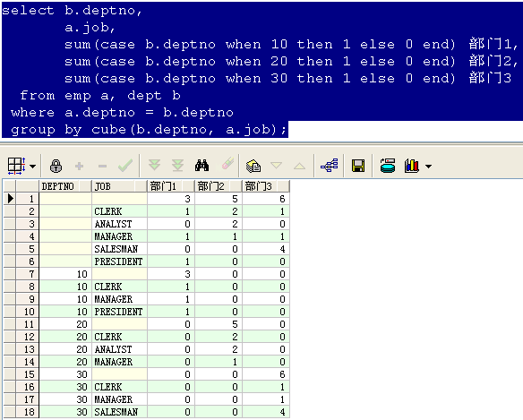Select row number 18 in the row header
The width and height of the screenshot is (523, 420).
point(28,412)
